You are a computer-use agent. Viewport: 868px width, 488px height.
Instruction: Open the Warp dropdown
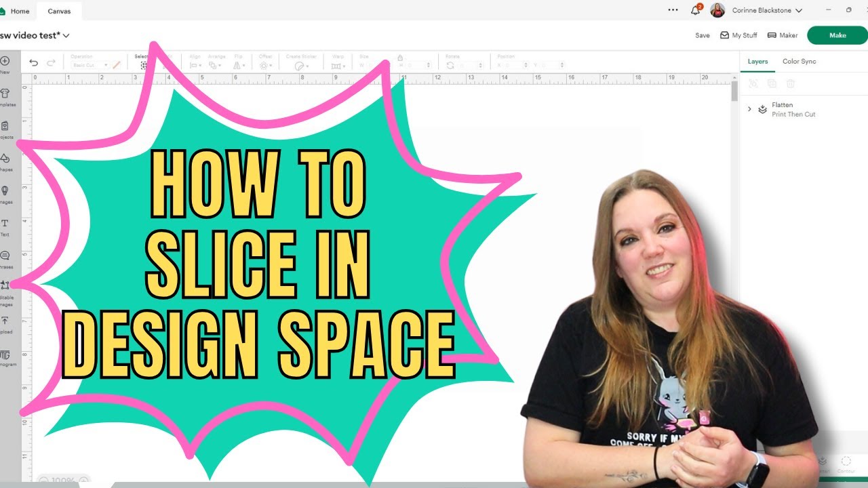click(339, 66)
